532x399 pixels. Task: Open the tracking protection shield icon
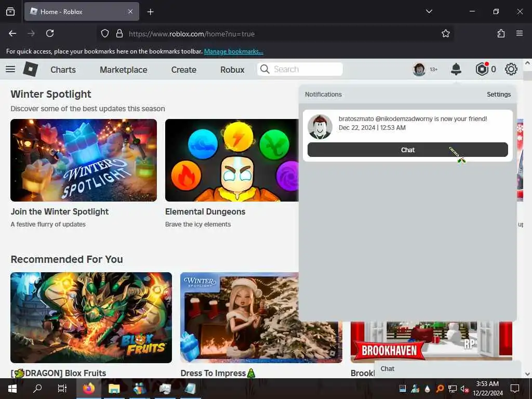point(105,33)
